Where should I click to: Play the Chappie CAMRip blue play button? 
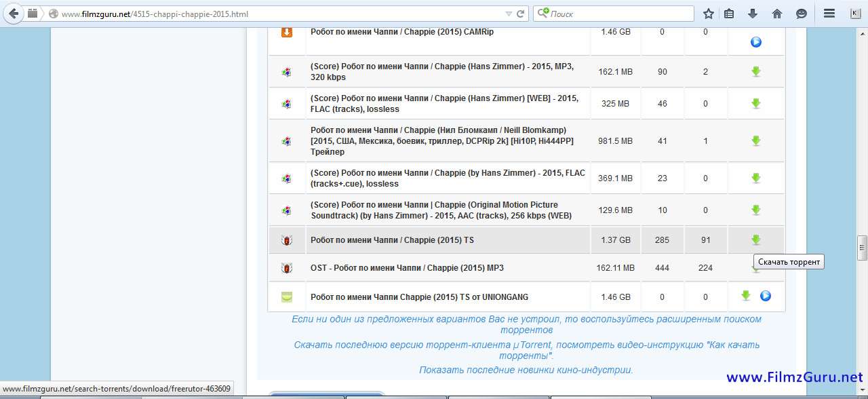[755, 42]
